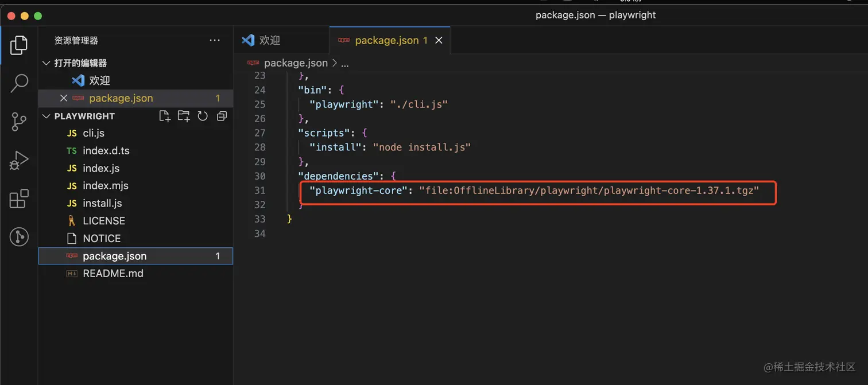Open the Run and Debug view
Image resolution: width=868 pixels, height=385 pixels.
pos(19,161)
